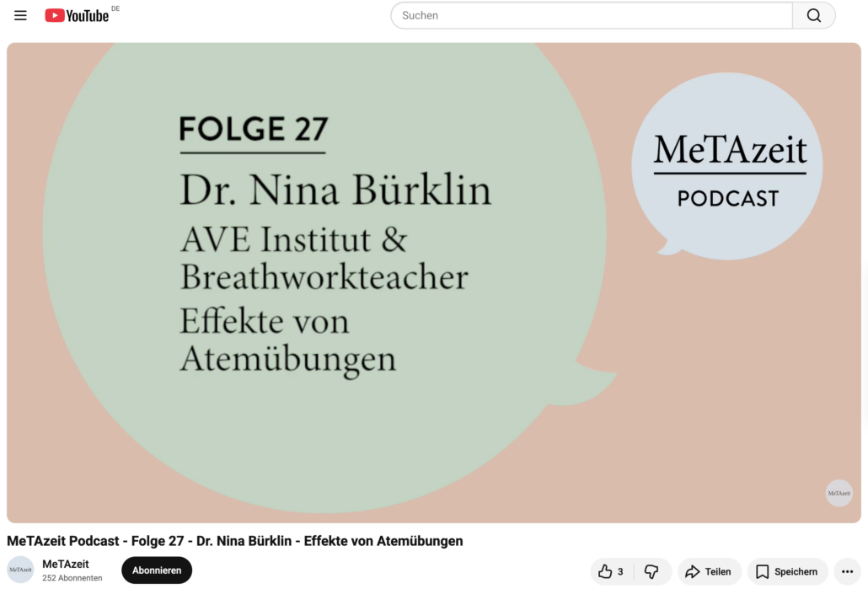Click the magnifying glass search button
Screen dimensions: 868x589
(x=814, y=15)
